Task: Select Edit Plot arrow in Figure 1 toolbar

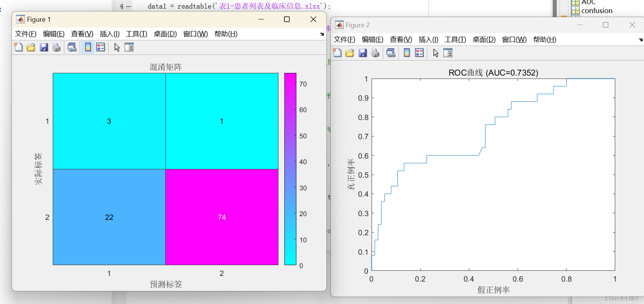Action: tap(117, 47)
